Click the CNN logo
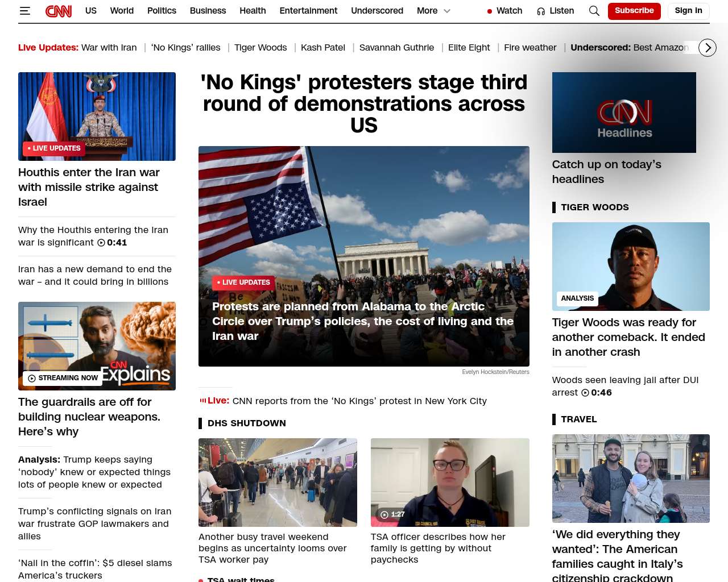The width and height of the screenshot is (728, 582). [x=59, y=11]
